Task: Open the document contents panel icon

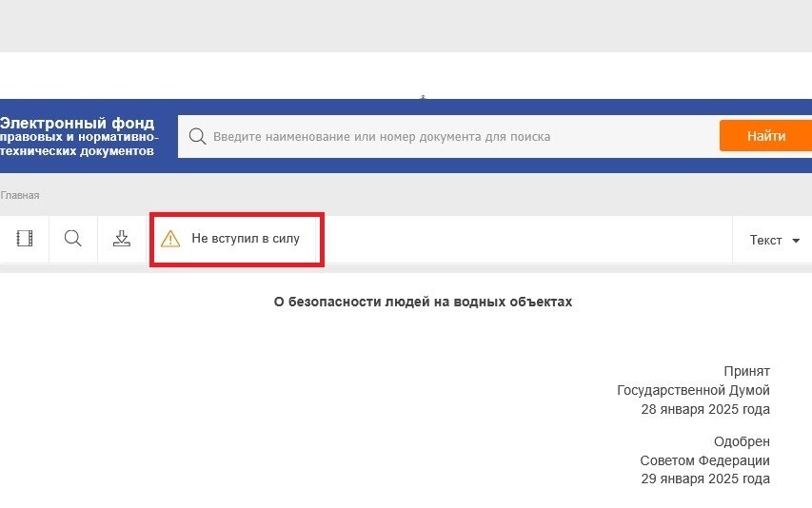Action: pos(25,239)
